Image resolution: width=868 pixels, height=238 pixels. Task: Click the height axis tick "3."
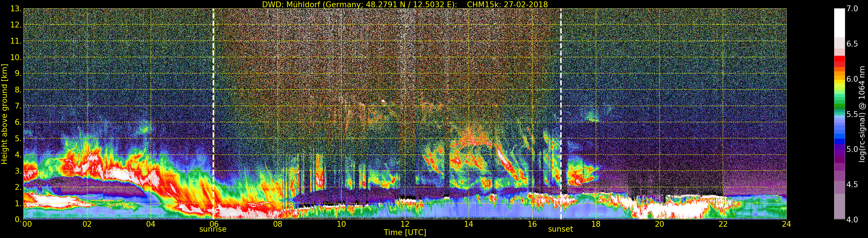[x=18, y=171]
